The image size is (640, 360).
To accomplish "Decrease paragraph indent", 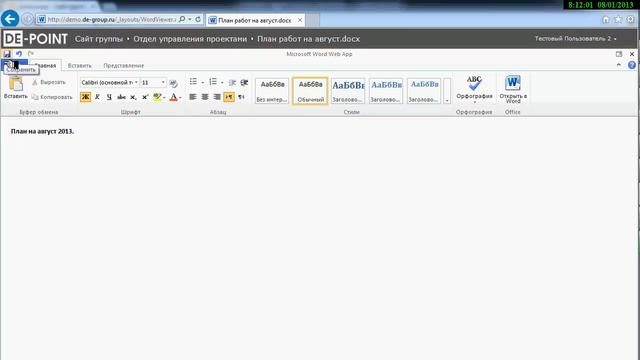I will click(232, 82).
